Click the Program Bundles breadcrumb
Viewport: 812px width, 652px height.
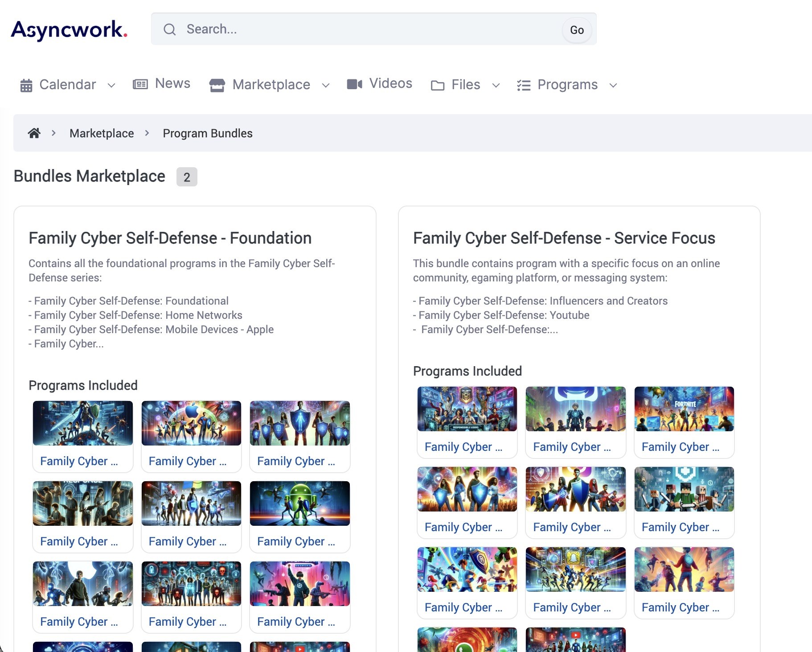(x=208, y=133)
